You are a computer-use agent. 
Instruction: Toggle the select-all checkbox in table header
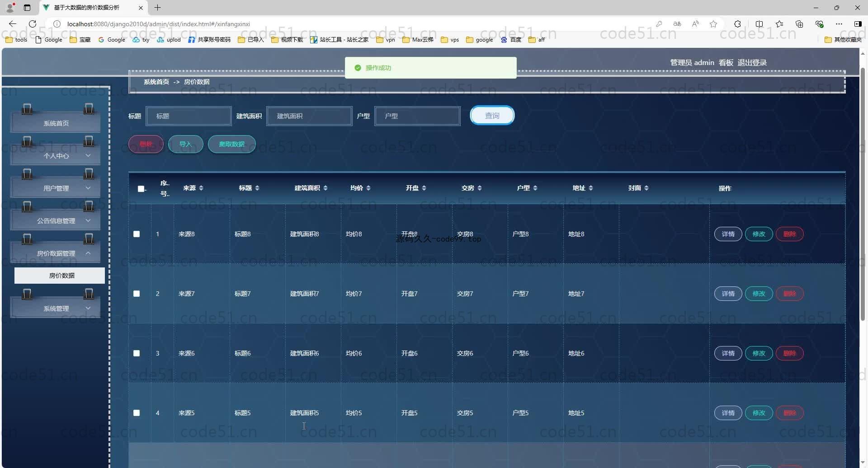[x=141, y=189]
